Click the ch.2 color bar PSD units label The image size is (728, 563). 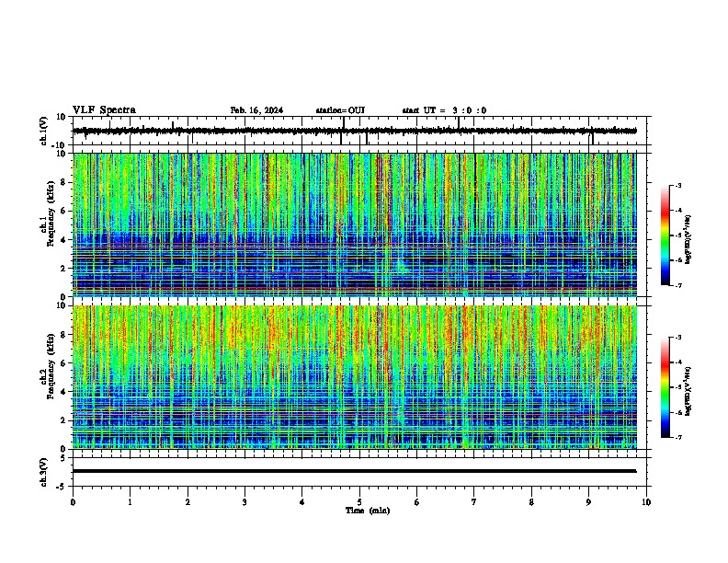(x=688, y=391)
